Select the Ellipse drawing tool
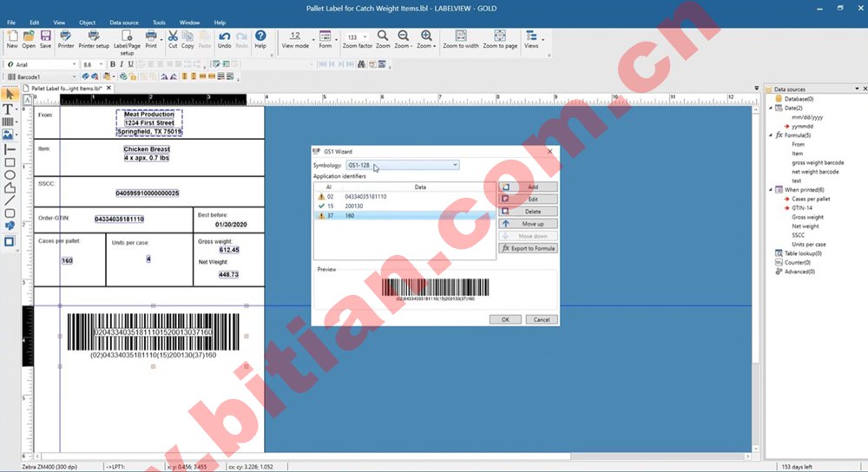The image size is (868, 472). click(10, 175)
